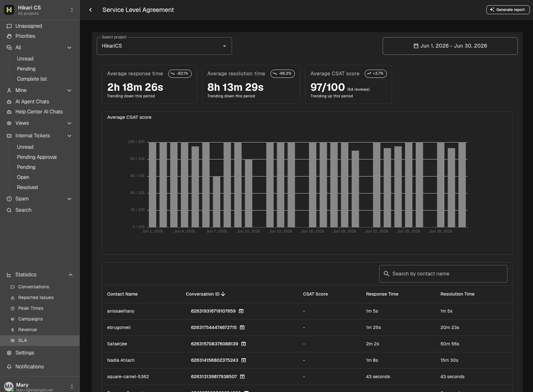Click the Hikari CS logo icon
Screen dimensions: 533x392
tap(9, 10)
